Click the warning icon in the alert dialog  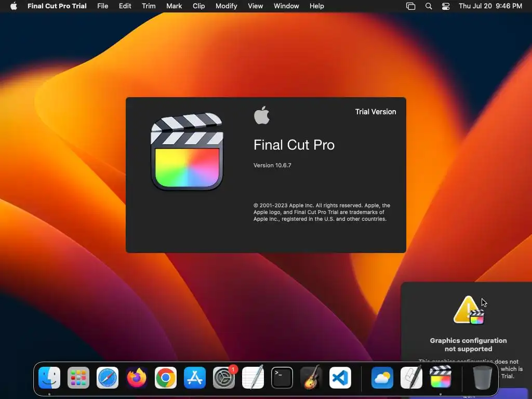pos(469,310)
